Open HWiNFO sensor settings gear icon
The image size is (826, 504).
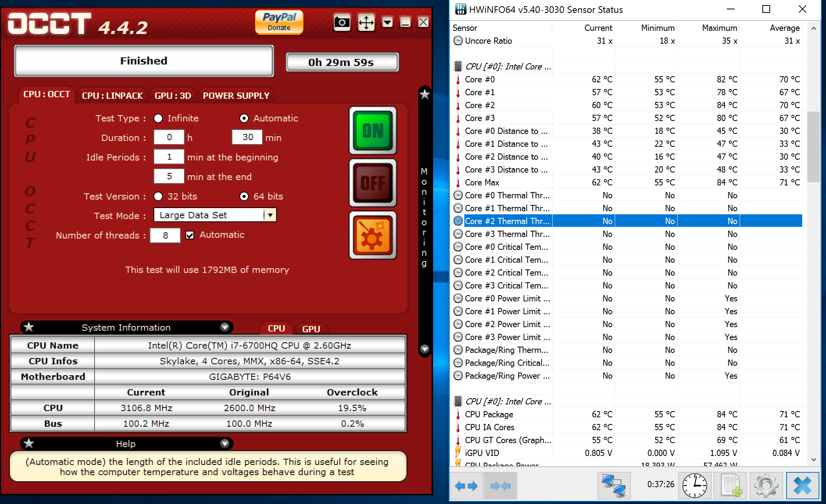(766, 486)
